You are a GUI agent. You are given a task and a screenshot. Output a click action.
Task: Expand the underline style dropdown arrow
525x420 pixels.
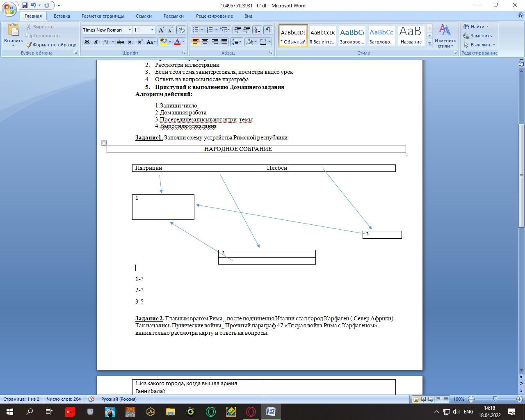point(113,42)
